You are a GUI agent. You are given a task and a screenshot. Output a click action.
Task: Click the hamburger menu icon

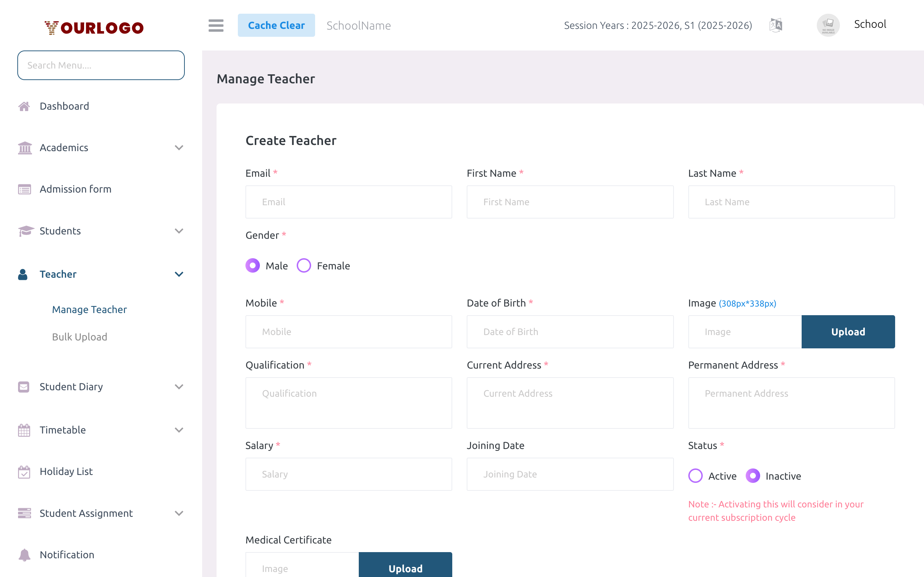pyautogui.click(x=216, y=26)
